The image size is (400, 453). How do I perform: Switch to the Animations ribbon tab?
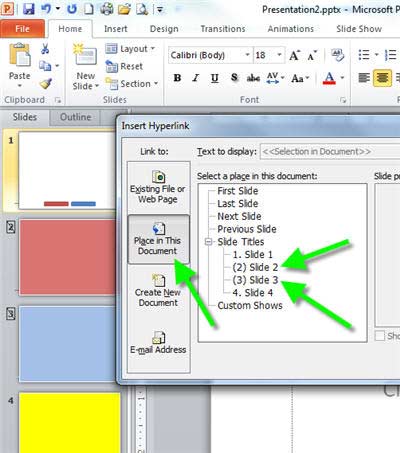(290, 29)
